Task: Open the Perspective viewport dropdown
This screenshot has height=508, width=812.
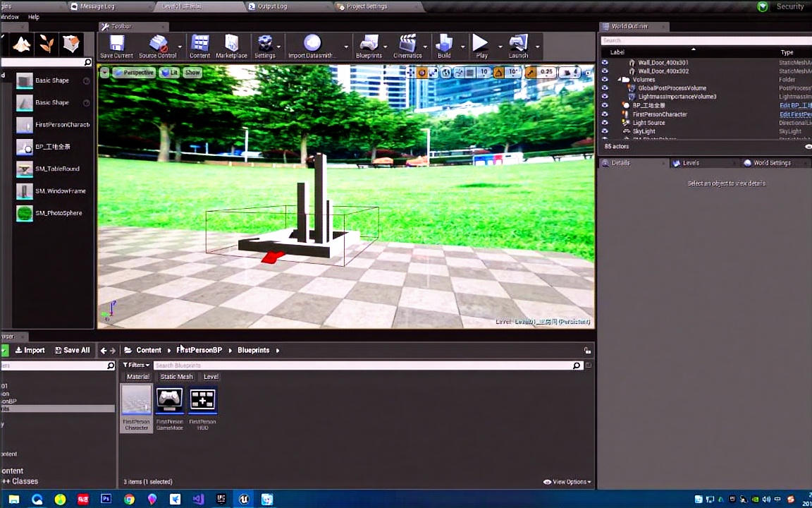Action: click(x=138, y=72)
